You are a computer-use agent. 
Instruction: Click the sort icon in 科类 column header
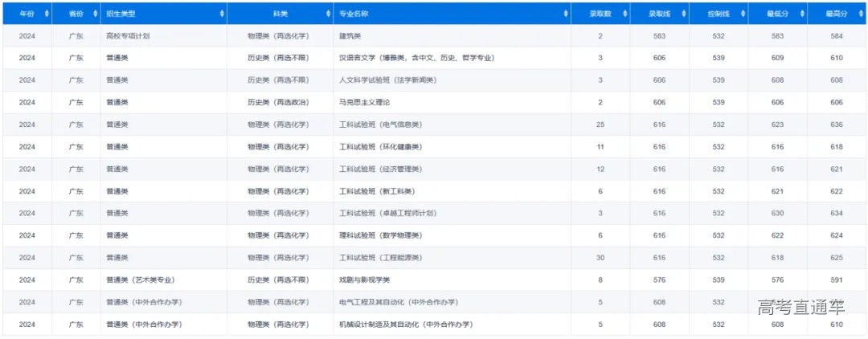328,14
